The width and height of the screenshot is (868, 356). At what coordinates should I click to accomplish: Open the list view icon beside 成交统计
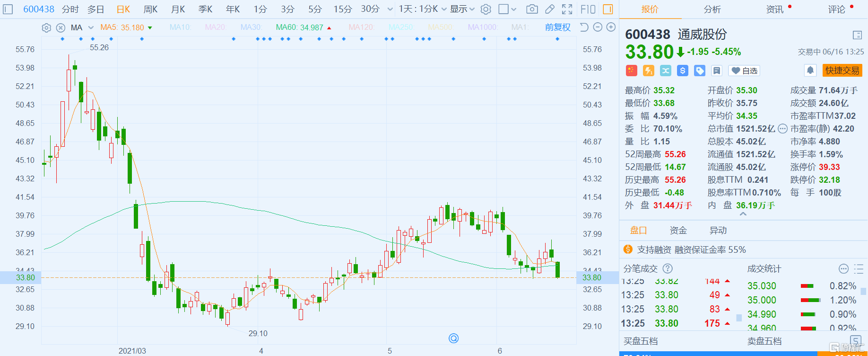point(859,269)
